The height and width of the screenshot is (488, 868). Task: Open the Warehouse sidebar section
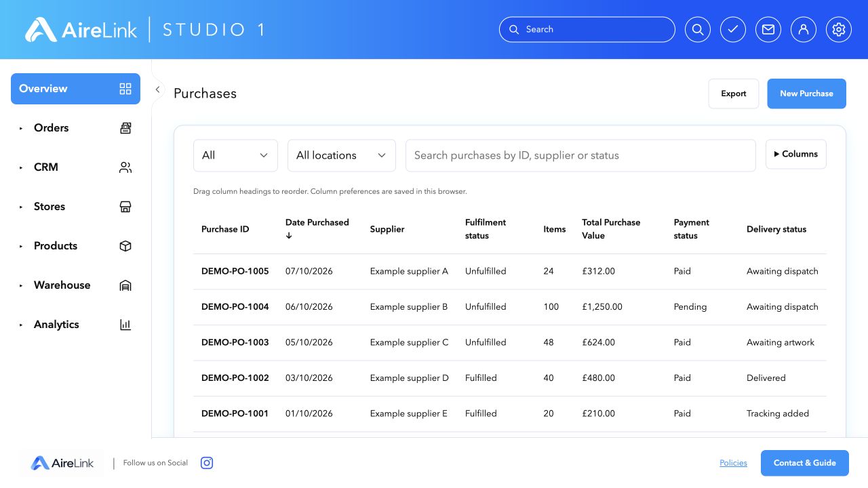click(75, 285)
